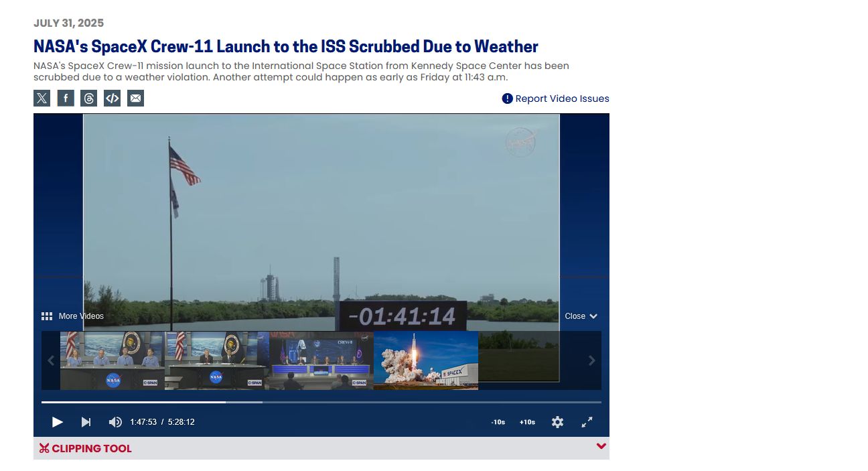Open the Crew-11 panel thumbnail
Image resolution: width=868 pixels, height=471 pixels.
point(321,360)
